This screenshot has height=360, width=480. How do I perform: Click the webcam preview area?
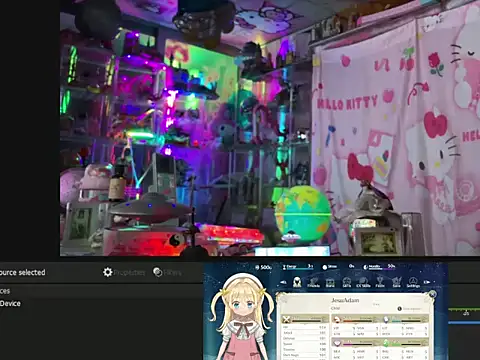(x=270, y=128)
